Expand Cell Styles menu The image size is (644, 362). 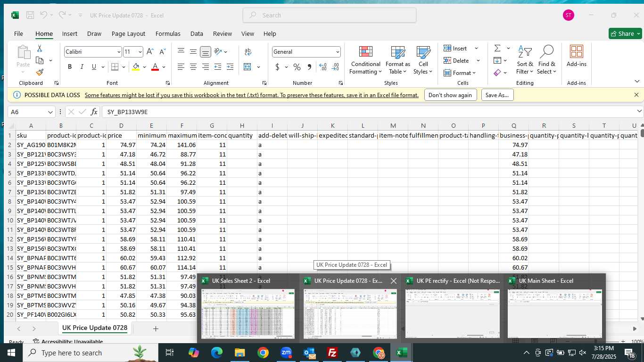click(x=423, y=59)
